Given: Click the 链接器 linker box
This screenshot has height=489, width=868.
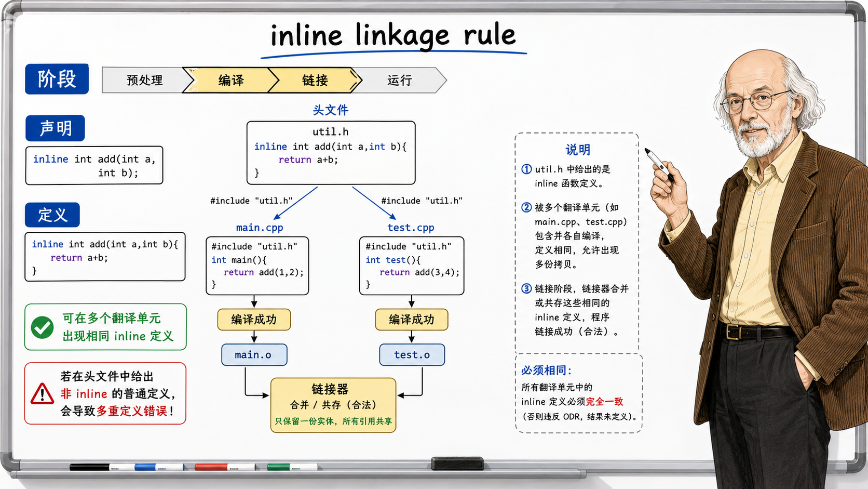Looking at the screenshot, I should tap(333, 405).
